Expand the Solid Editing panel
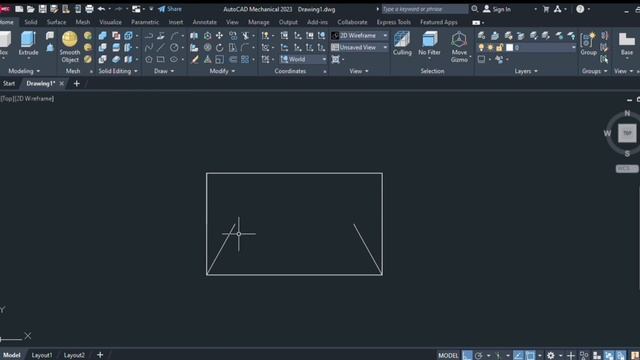The image size is (640, 360). point(118,71)
